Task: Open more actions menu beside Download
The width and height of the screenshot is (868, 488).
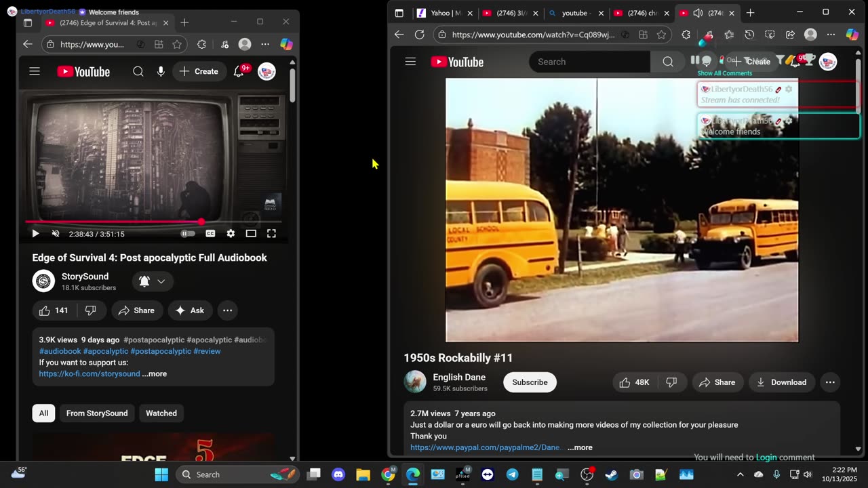Action: pyautogui.click(x=830, y=382)
